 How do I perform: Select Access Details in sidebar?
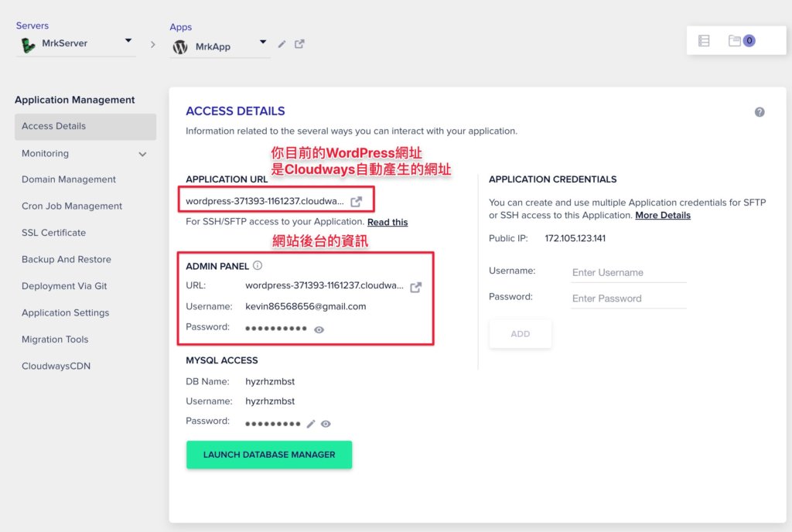click(85, 126)
